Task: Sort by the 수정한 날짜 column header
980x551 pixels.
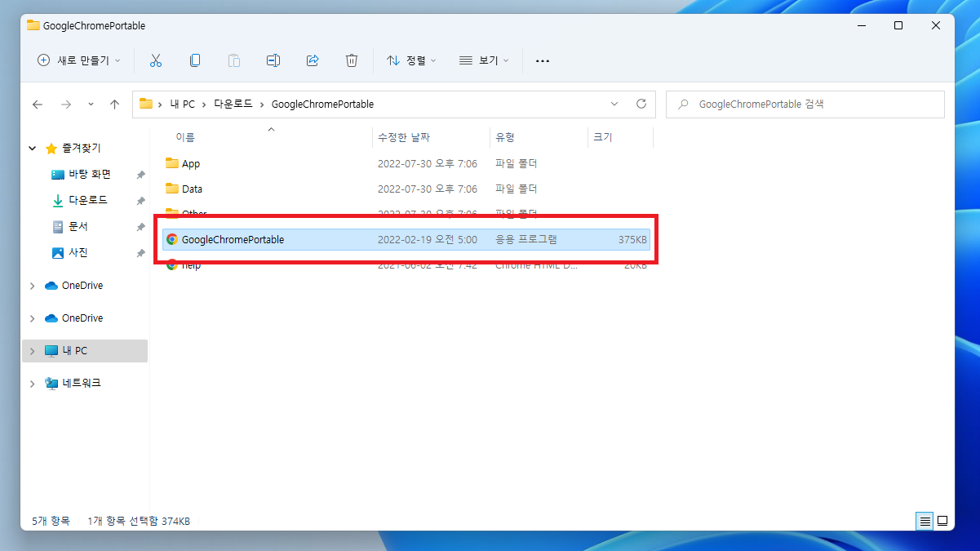Action: coord(404,137)
